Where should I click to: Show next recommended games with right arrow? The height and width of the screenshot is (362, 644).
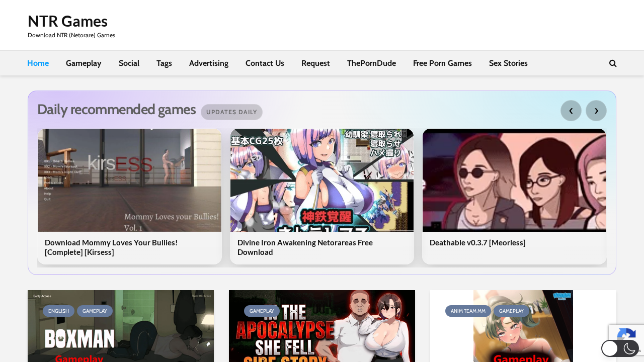coord(596,111)
